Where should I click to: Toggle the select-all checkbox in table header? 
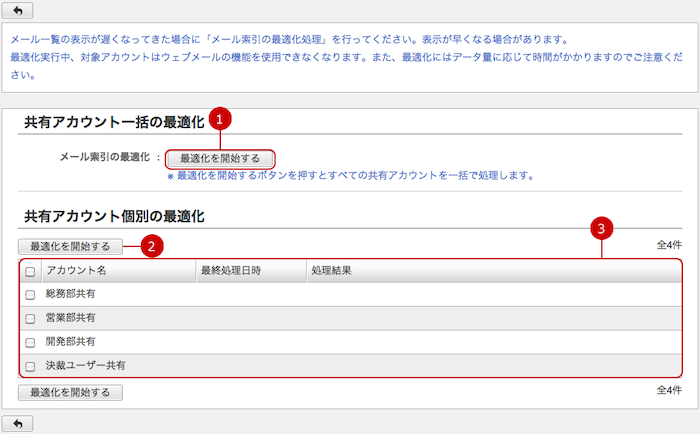[30, 271]
